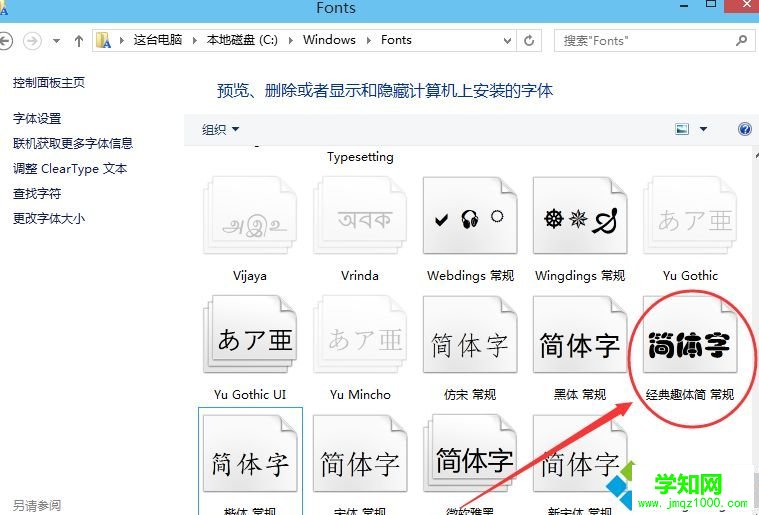Click the Typesetting font name text
The height and width of the screenshot is (515, 759).
(x=360, y=157)
